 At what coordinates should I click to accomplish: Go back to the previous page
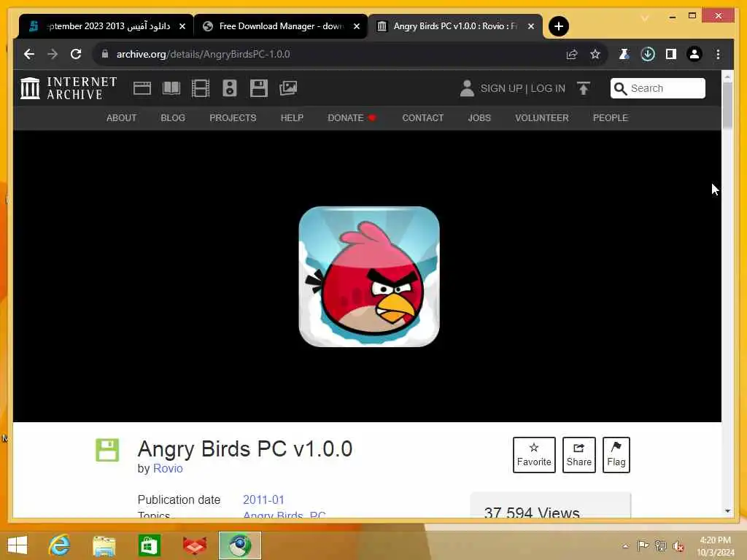pyautogui.click(x=29, y=54)
